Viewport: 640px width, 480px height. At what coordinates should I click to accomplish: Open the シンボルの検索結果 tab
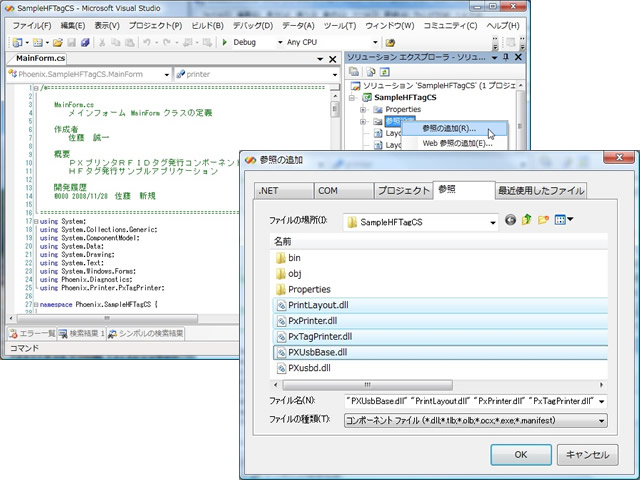click(146, 333)
